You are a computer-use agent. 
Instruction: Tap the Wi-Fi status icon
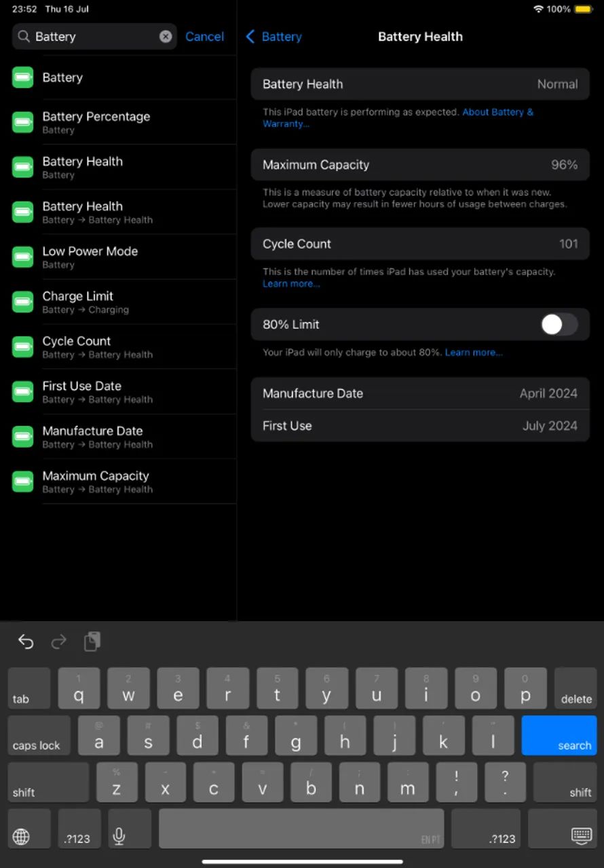tap(539, 9)
